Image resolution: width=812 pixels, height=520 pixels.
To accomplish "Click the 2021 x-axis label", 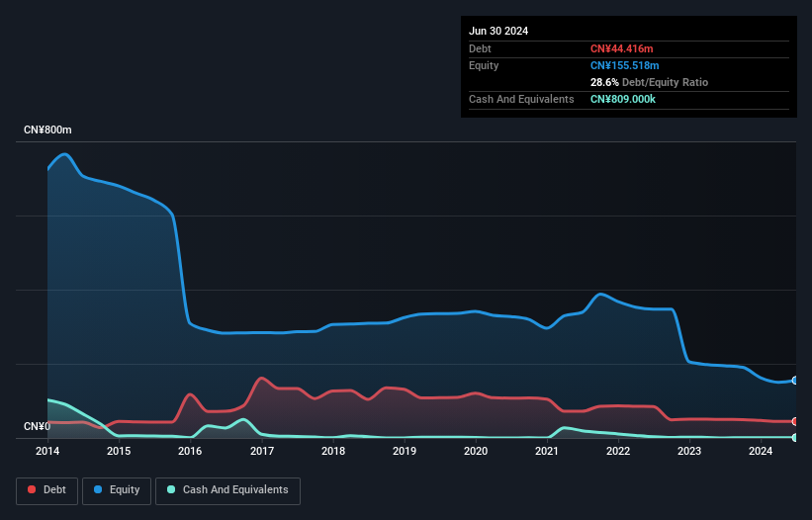I will 547,451.
